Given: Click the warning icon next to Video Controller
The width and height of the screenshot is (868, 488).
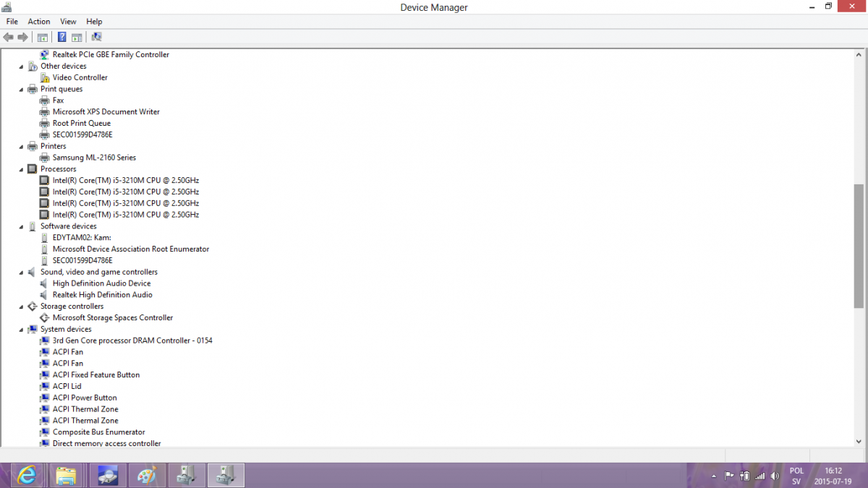Looking at the screenshot, I should (x=45, y=77).
